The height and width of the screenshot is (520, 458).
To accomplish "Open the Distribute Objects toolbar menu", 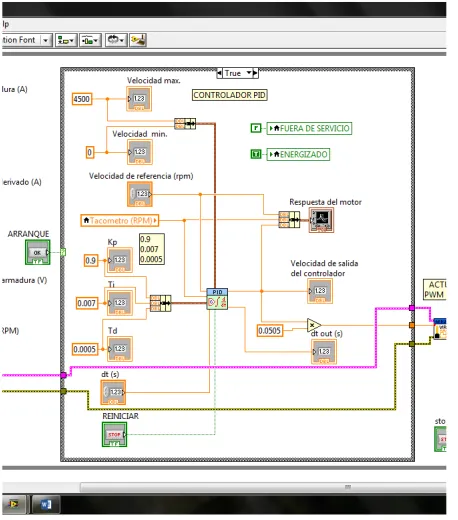I will point(90,40).
